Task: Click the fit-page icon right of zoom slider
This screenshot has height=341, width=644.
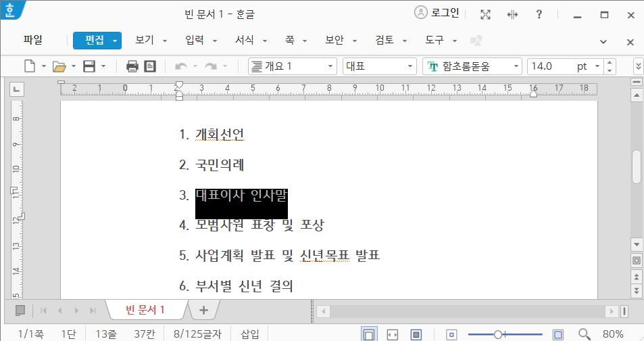Action: click(x=558, y=334)
